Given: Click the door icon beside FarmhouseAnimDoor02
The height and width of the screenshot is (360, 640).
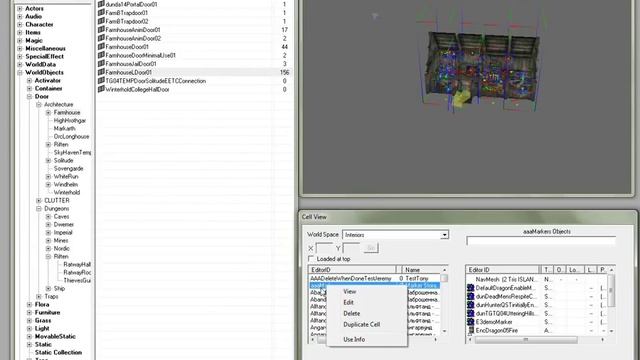Looking at the screenshot, I should 101,38.
